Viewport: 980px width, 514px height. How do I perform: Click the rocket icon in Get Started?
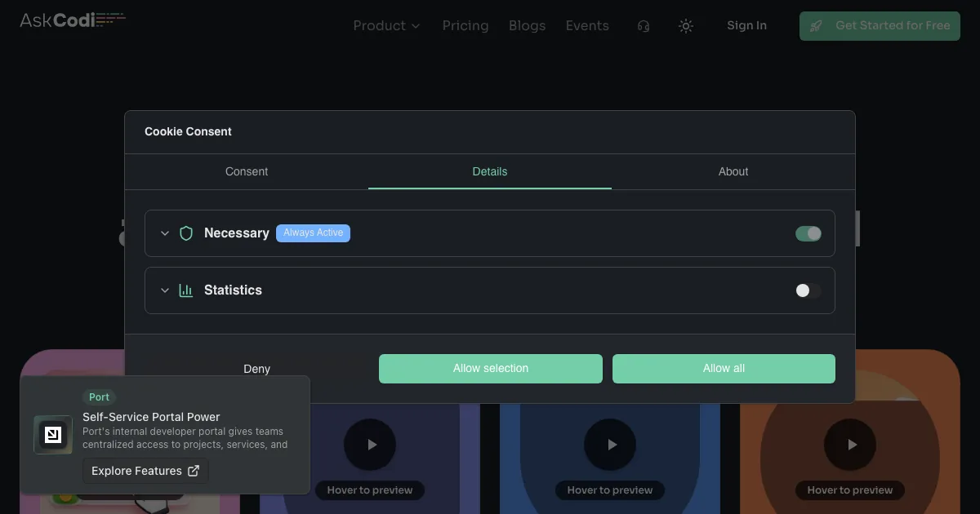(816, 26)
